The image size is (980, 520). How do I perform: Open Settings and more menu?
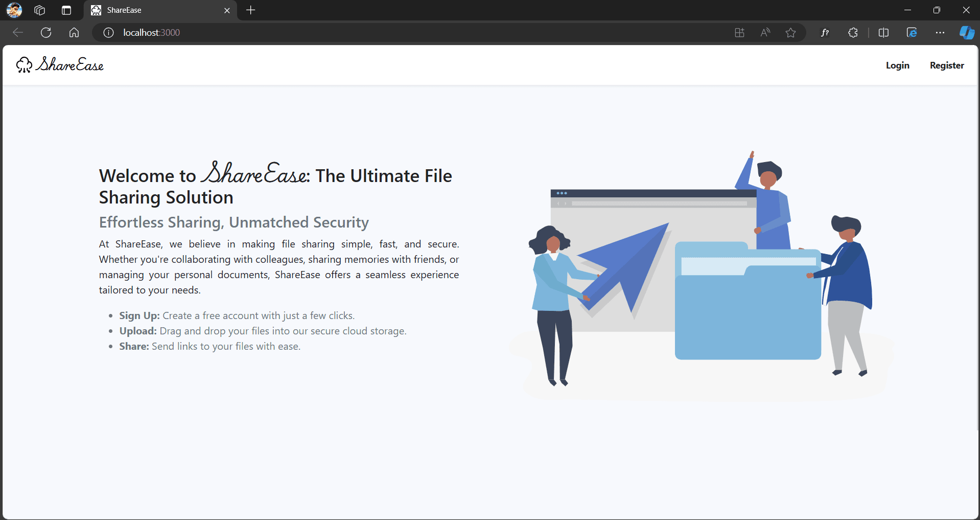940,33
